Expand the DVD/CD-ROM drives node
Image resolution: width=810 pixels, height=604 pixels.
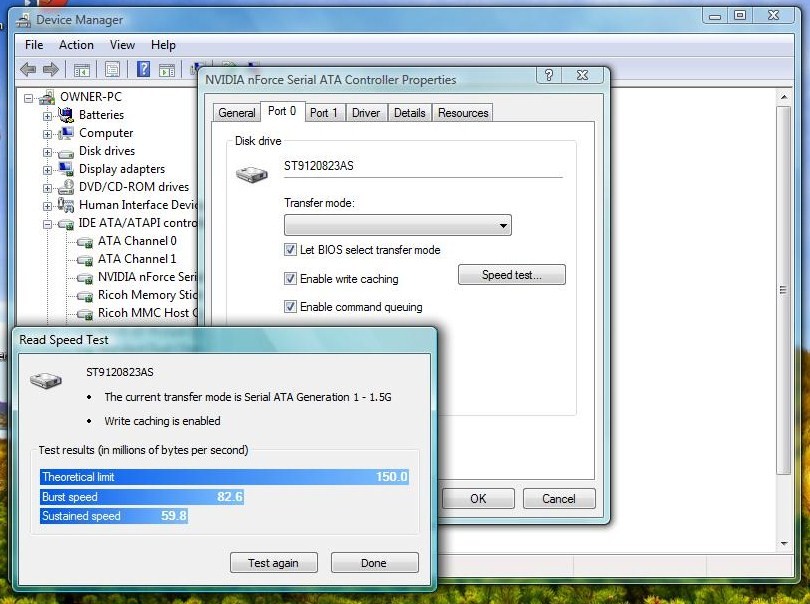[47, 188]
